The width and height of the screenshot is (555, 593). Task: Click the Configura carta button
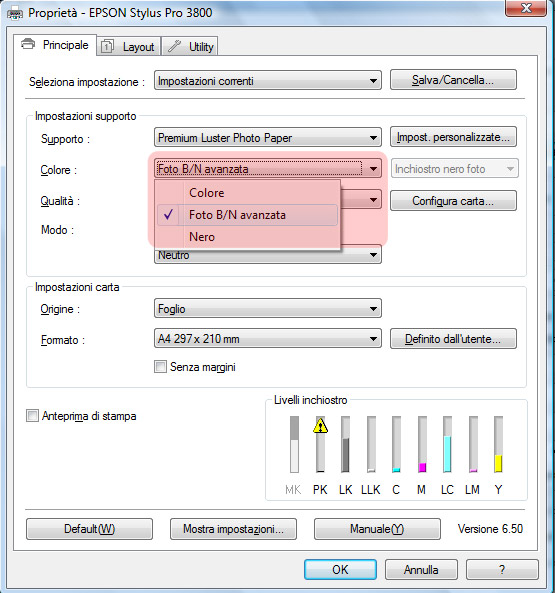click(x=453, y=201)
